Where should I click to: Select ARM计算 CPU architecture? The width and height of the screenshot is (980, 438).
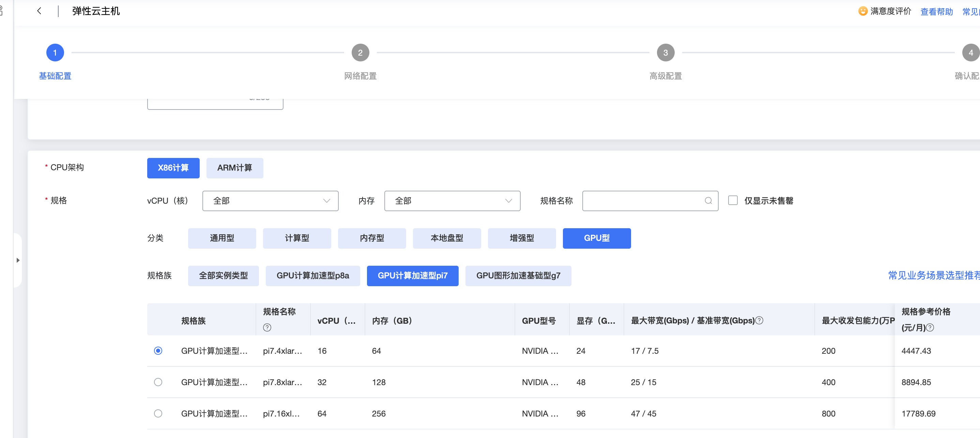pyautogui.click(x=235, y=168)
